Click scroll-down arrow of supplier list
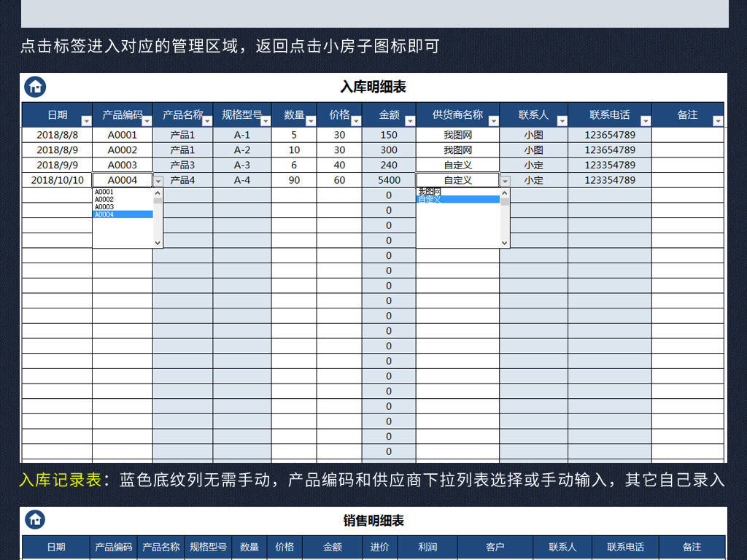The width and height of the screenshot is (747, 560). [x=505, y=243]
